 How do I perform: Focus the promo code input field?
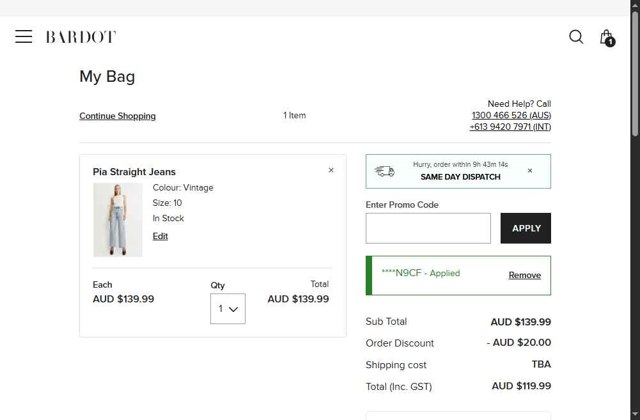point(428,228)
